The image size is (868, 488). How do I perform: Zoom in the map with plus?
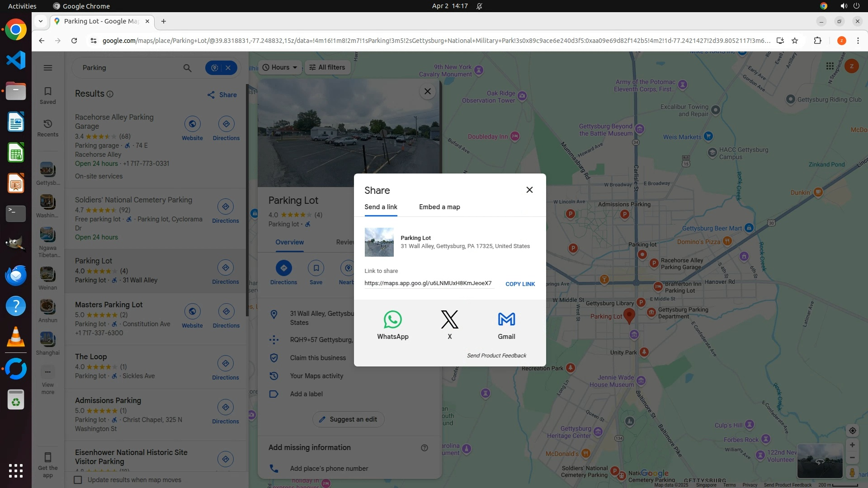852,445
